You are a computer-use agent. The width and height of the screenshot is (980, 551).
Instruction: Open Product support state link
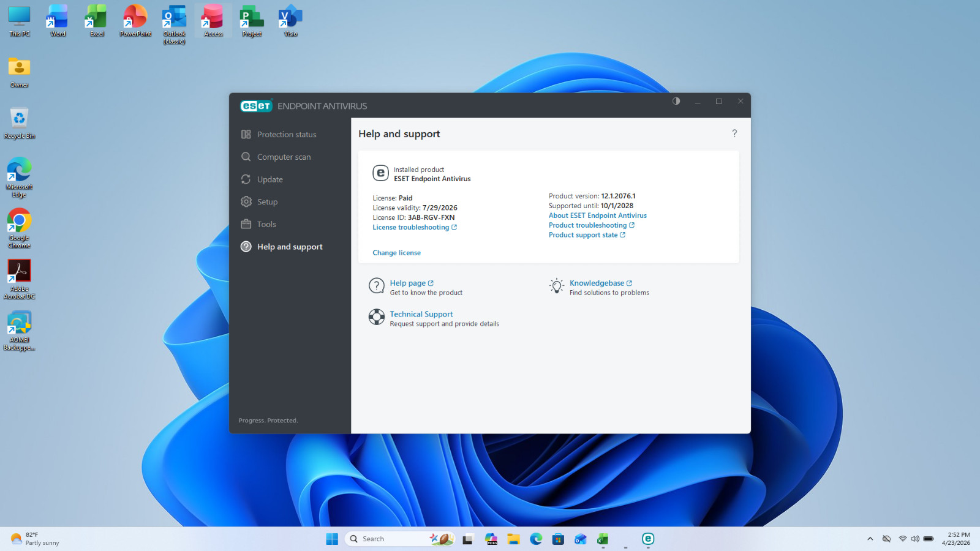coord(587,235)
